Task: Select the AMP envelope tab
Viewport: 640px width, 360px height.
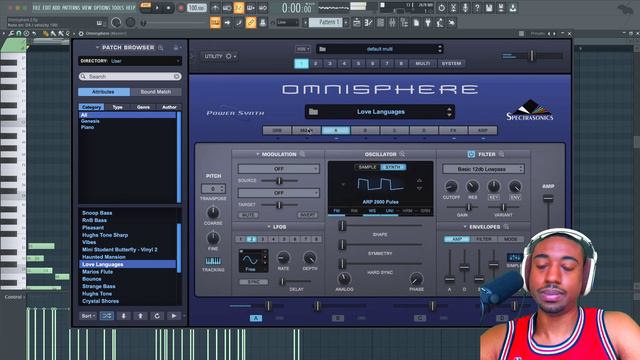Action: coord(457,239)
